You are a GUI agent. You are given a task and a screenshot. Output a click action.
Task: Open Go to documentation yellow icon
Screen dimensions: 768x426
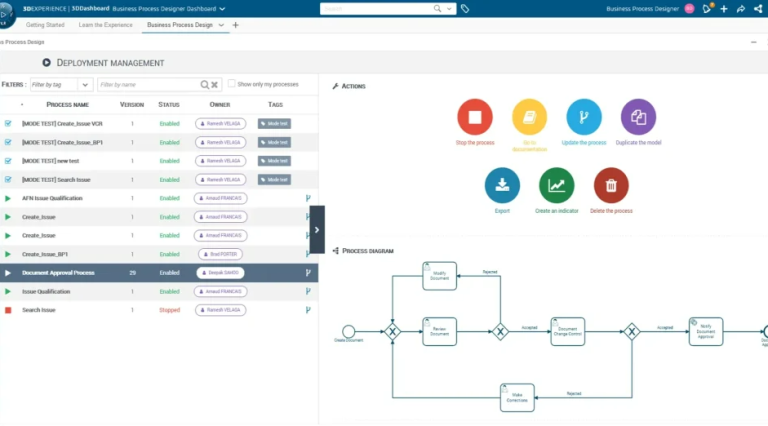point(530,117)
